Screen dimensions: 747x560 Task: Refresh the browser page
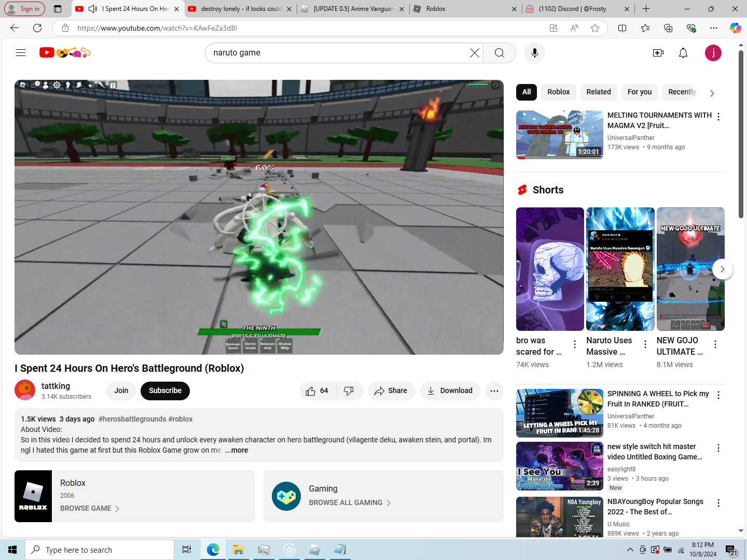coord(37,28)
